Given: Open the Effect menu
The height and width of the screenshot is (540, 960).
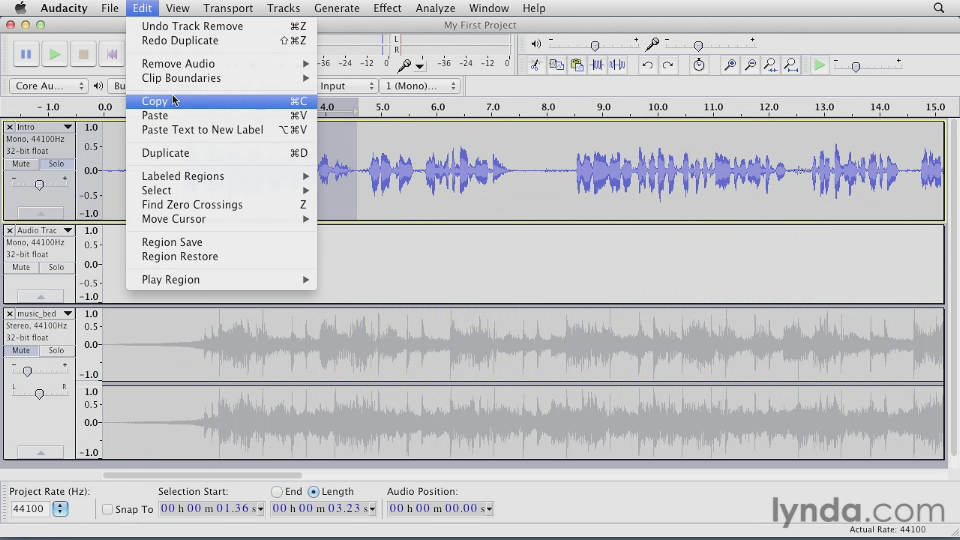Looking at the screenshot, I should click(x=388, y=8).
